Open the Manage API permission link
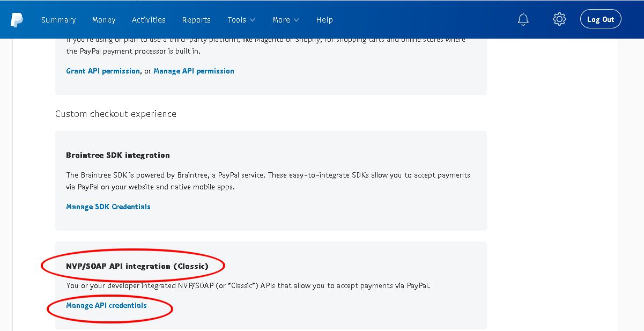 pos(194,71)
